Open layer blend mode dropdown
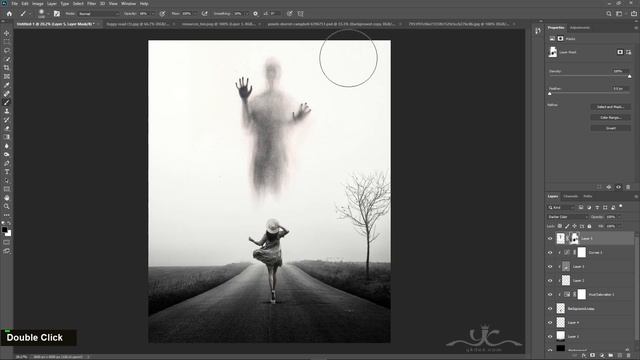This screenshot has width=640, height=360. click(567, 217)
